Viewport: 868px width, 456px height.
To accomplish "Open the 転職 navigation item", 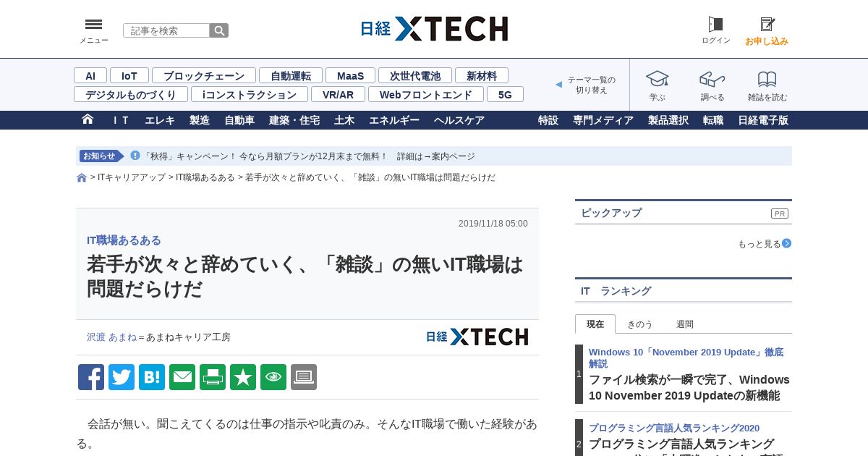I will click(x=713, y=120).
